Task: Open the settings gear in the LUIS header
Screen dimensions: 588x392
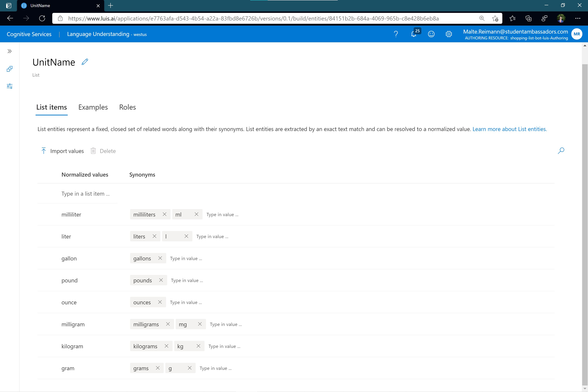Action: point(449,34)
